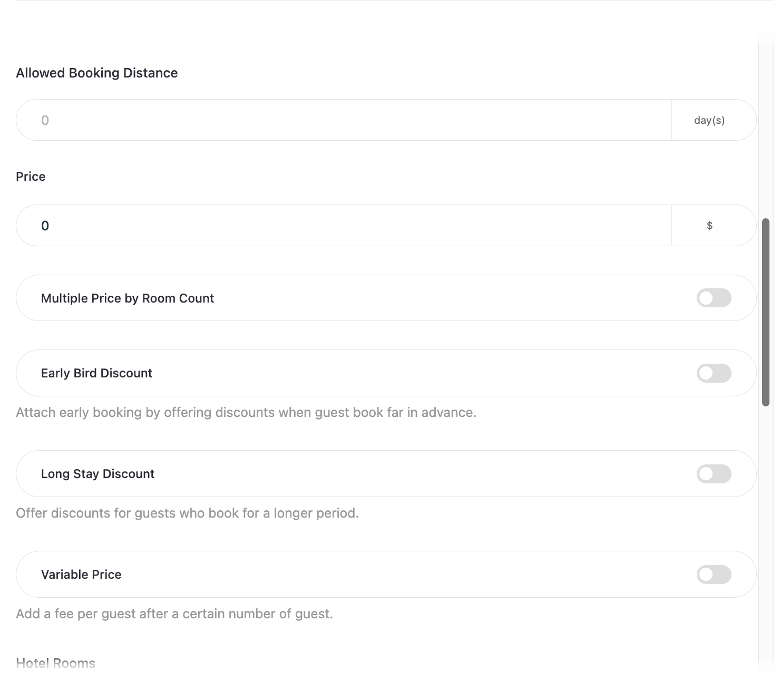Click the longer period discount description text
780x700 pixels.
pos(187,513)
